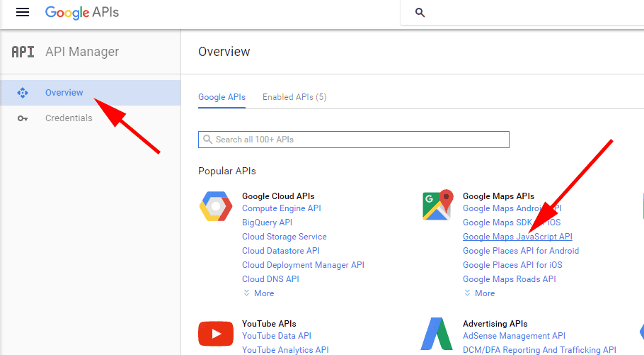This screenshot has width=644, height=355.
Task: Open AdSense Management API link
Action: [x=514, y=336]
